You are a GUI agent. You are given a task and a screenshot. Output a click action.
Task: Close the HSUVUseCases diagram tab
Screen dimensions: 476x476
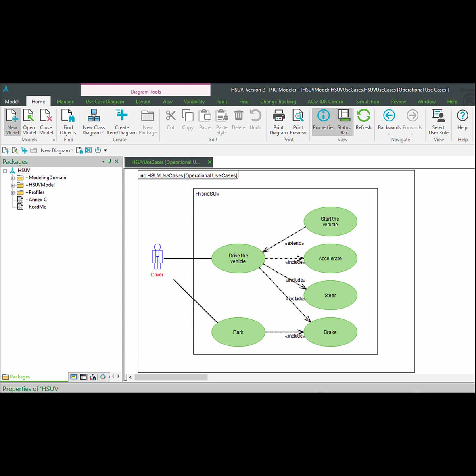coord(209,162)
